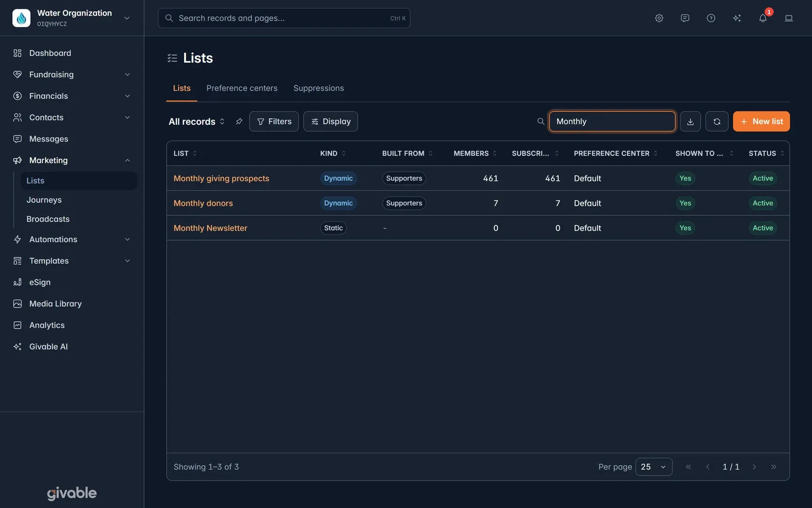Focus the global Search records and pages field
The width and height of the screenshot is (812, 508).
[284, 18]
